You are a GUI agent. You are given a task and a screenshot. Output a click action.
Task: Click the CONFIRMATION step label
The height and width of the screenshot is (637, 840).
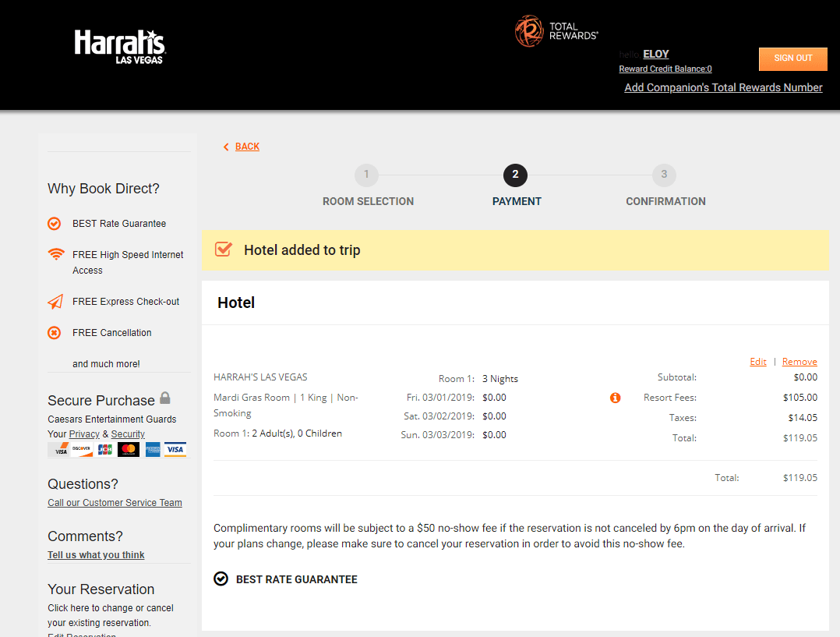pyautogui.click(x=666, y=202)
